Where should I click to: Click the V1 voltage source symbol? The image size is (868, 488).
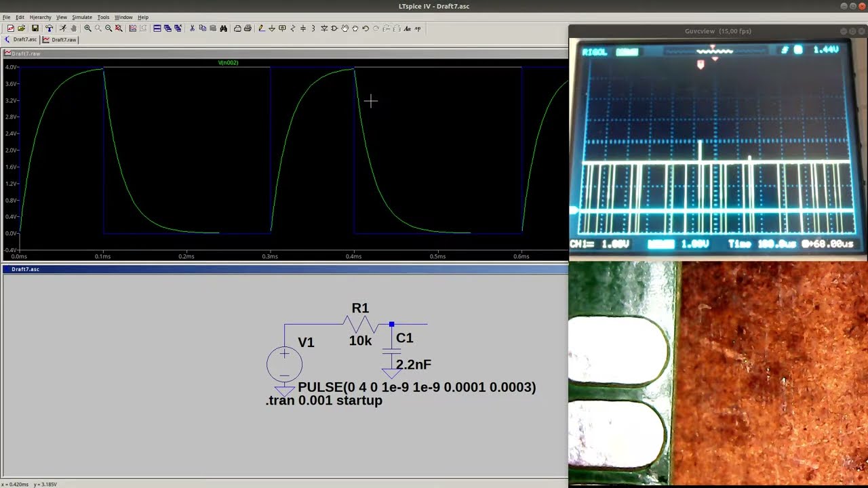click(x=284, y=365)
